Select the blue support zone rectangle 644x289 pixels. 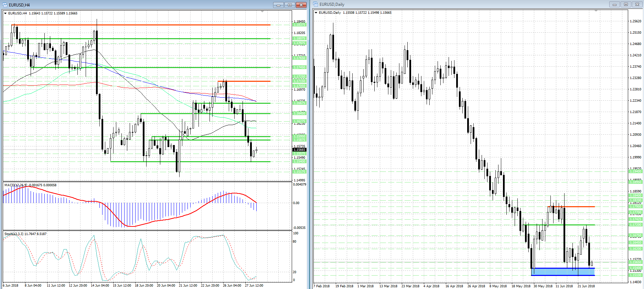(563, 272)
